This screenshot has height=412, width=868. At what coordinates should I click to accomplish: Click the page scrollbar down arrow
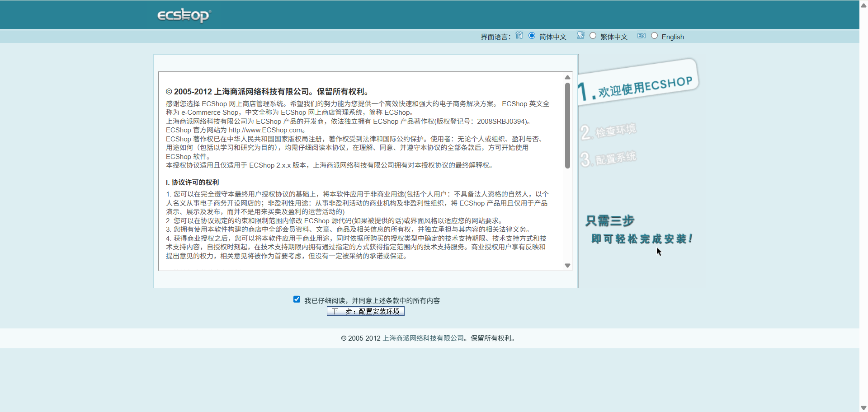click(x=863, y=408)
